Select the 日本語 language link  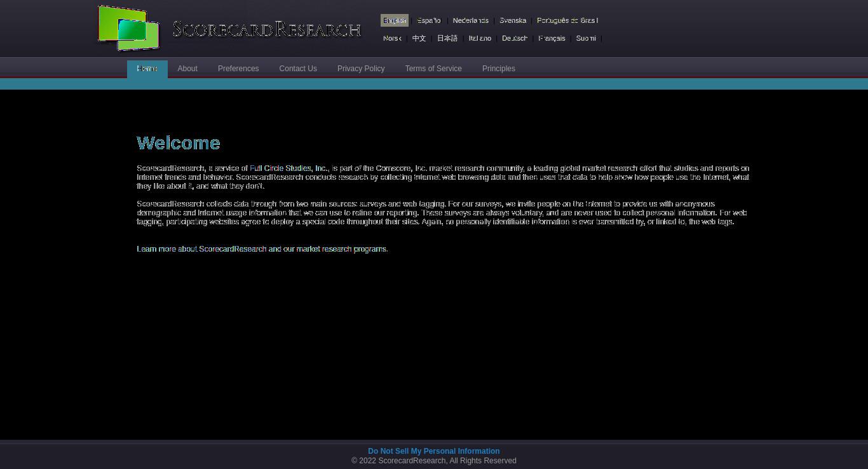click(447, 38)
